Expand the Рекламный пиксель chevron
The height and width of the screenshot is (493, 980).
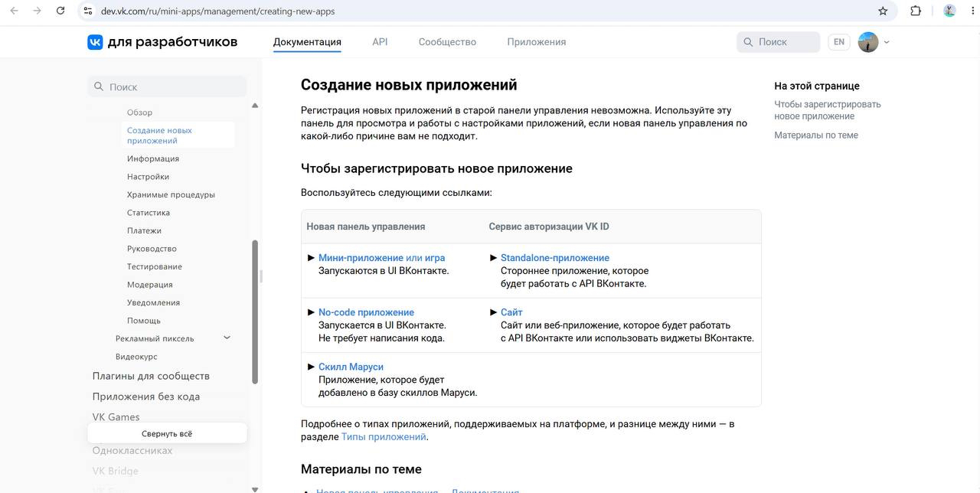click(227, 338)
